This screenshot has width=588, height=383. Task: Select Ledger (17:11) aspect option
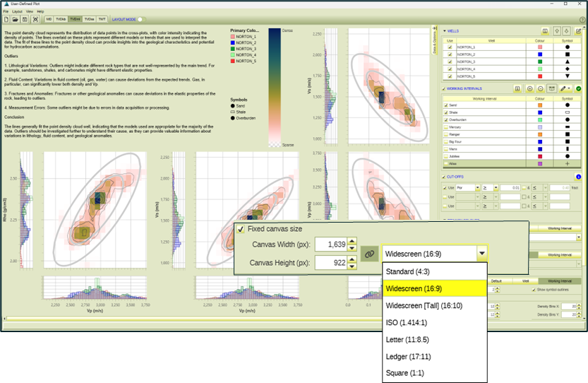pyautogui.click(x=435, y=356)
